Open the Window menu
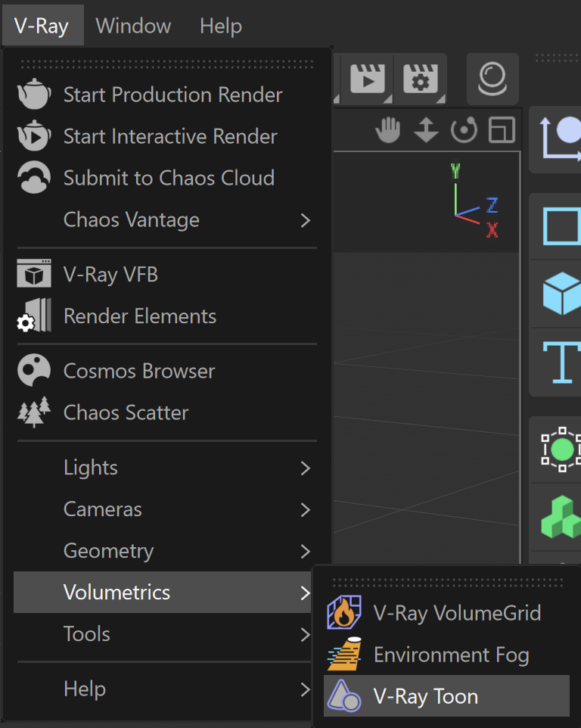 (x=133, y=26)
